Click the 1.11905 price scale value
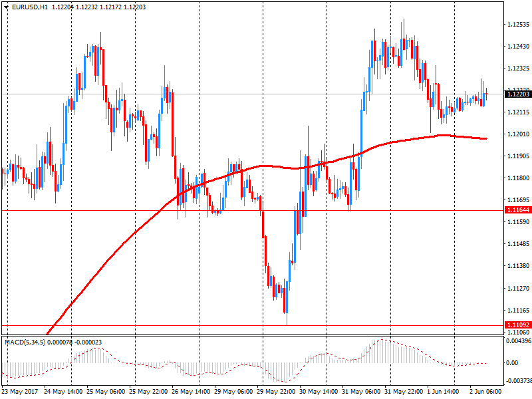Viewport: 532px width, 399px height. click(x=519, y=156)
